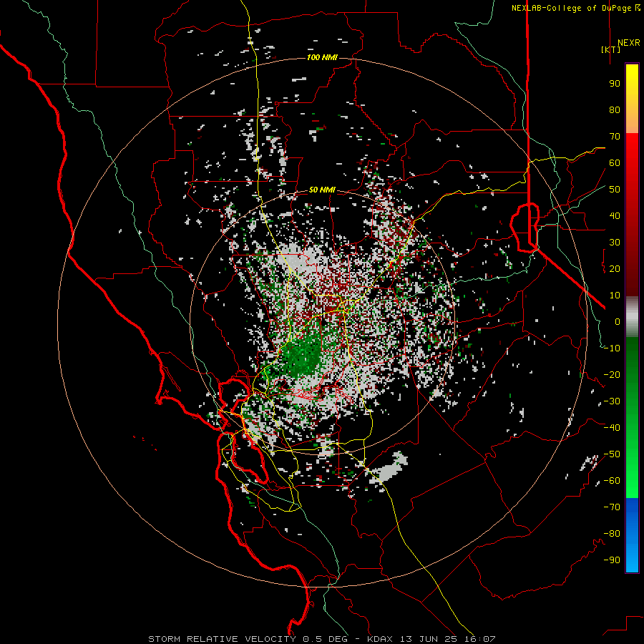This screenshot has width=644, height=644.
Task: Click the -20 value on the velocity scale
Action: point(612,374)
